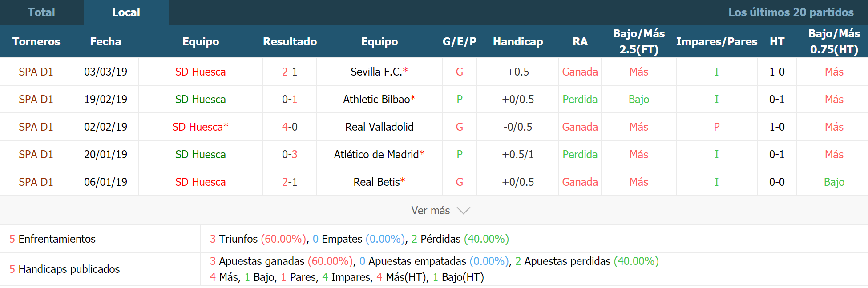Switch to the Total tab
This screenshot has height=288, width=868.
coord(41,12)
